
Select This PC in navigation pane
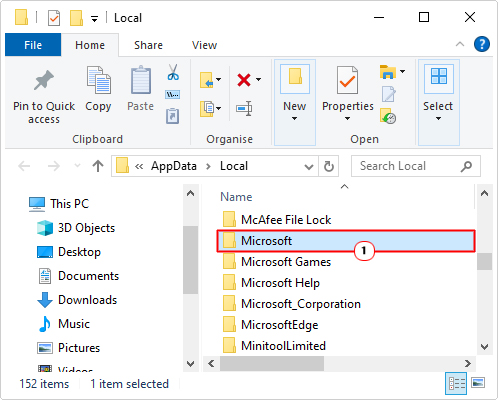tap(59, 204)
